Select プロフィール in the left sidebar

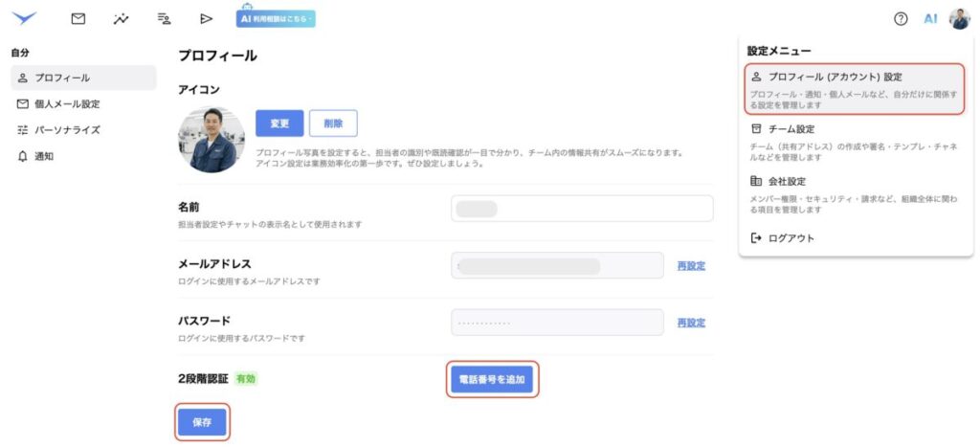pos(83,78)
